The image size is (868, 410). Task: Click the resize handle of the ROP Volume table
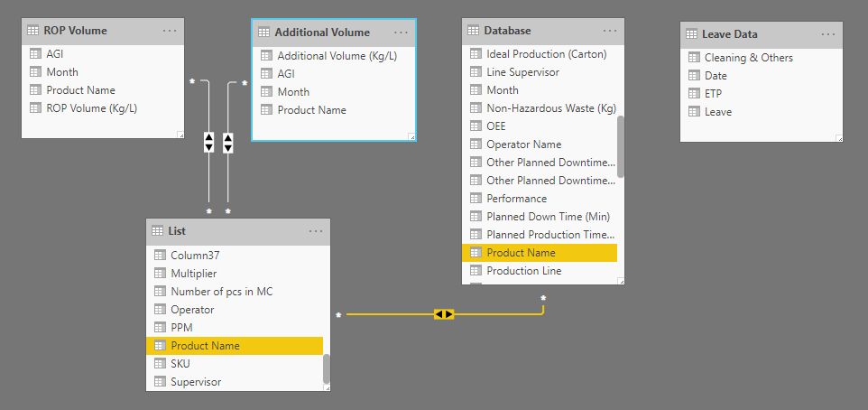click(180, 135)
